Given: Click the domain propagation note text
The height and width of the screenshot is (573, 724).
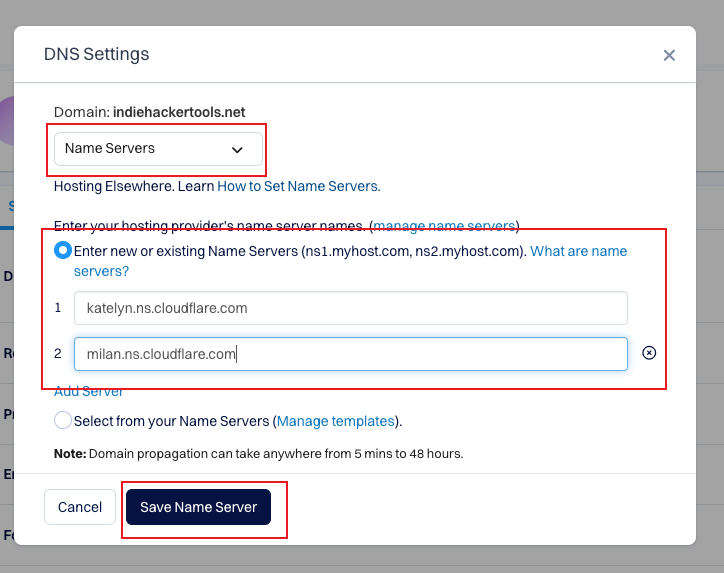Looking at the screenshot, I should click(x=259, y=453).
